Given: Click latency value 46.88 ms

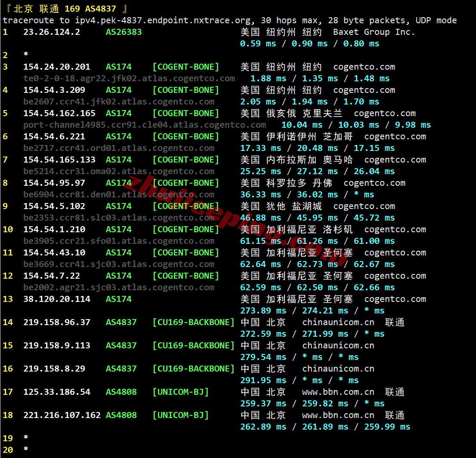Looking at the screenshot, I should (261, 218).
